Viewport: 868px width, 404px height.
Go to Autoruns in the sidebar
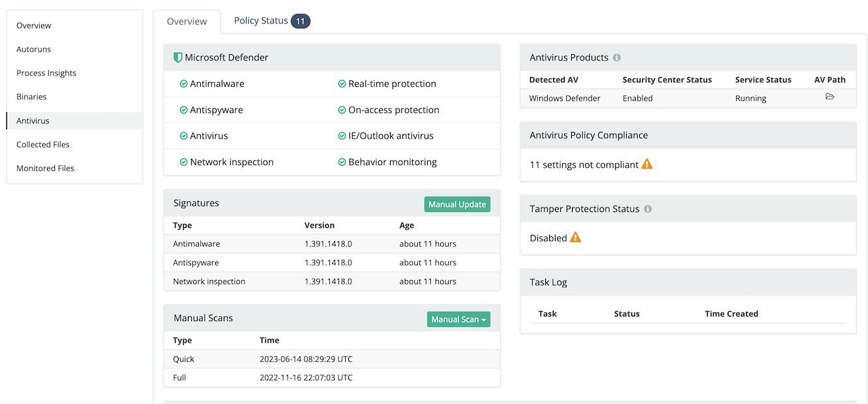[74, 49]
